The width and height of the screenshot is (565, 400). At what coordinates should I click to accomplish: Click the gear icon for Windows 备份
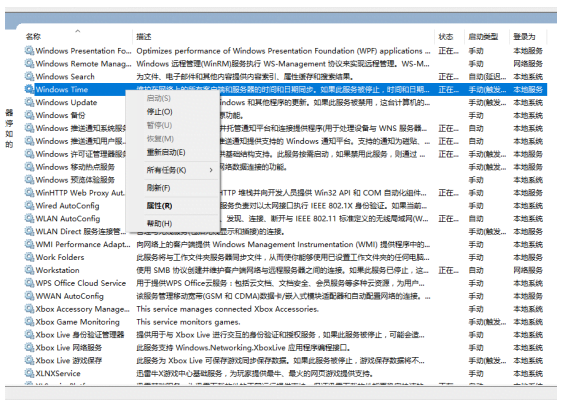29,115
